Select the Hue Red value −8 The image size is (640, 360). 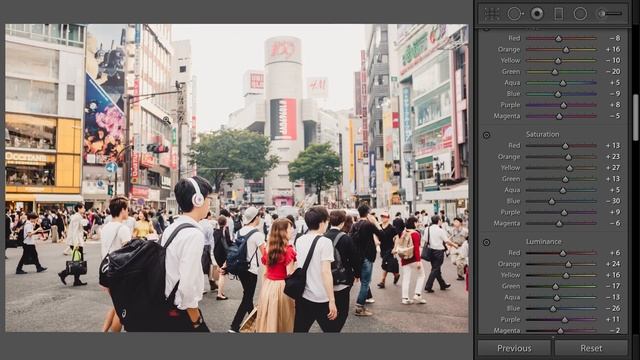click(x=615, y=38)
